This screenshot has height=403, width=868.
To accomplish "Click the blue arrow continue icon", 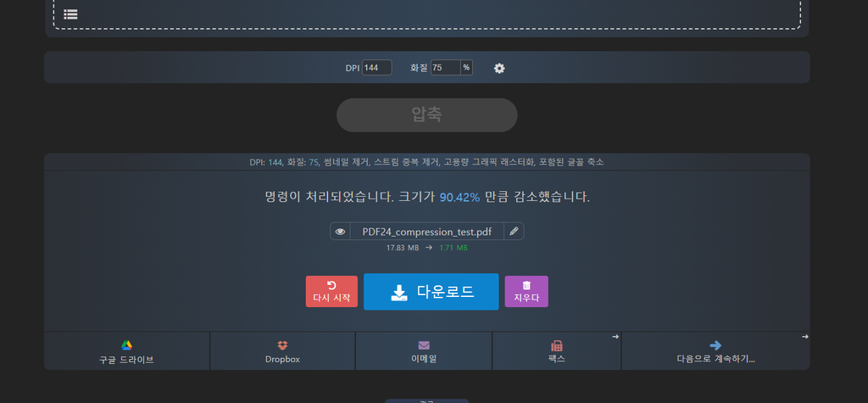I will click(715, 345).
